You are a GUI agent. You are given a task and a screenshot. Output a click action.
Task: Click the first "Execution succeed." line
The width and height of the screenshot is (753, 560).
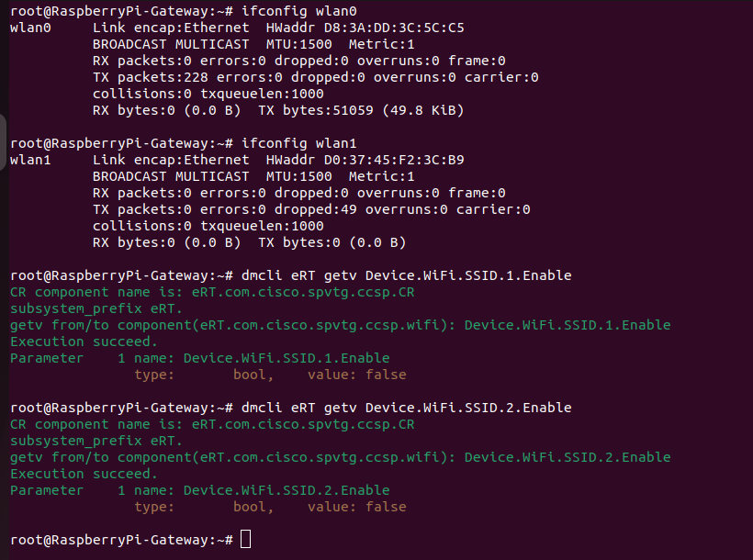pos(84,342)
